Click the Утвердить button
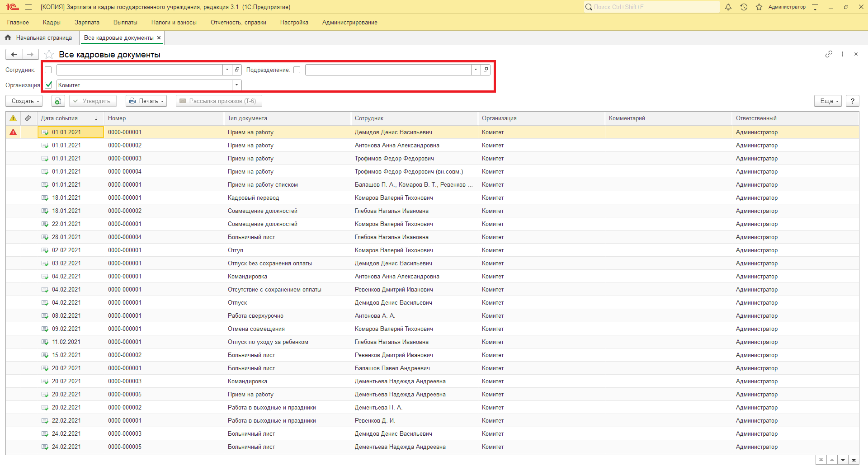Viewport: 868px width, 466px height. click(x=93, y=101)
